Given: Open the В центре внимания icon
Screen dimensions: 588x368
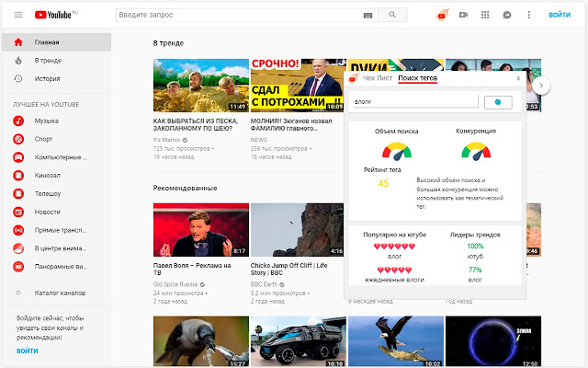Looking at the screenshot, I should (18, 248).
